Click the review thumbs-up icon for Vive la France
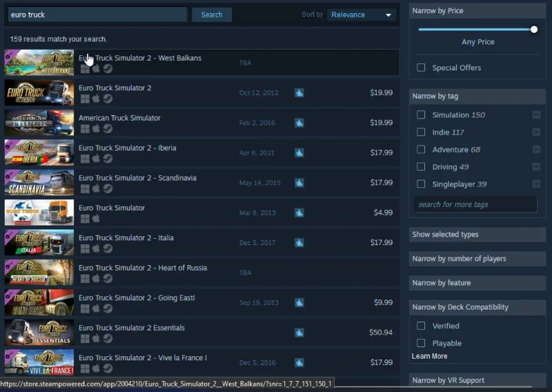Screen dimensions: 552x392 tap(299, 362)
